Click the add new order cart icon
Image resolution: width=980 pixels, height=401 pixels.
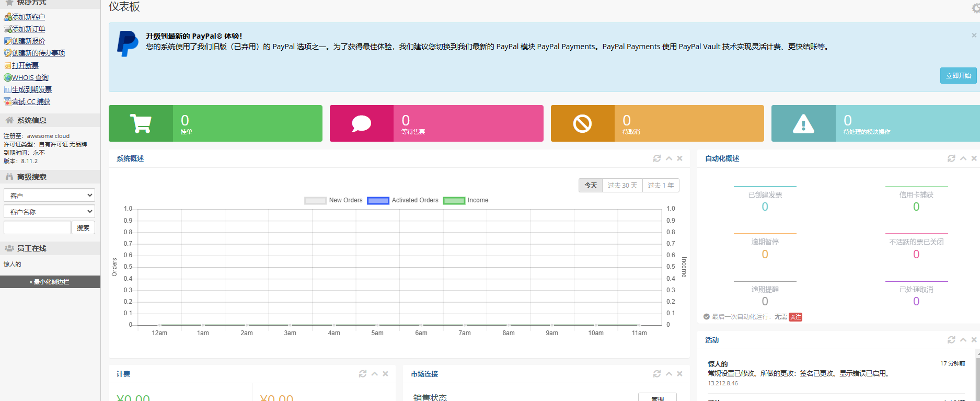click(x=8, y=29)
